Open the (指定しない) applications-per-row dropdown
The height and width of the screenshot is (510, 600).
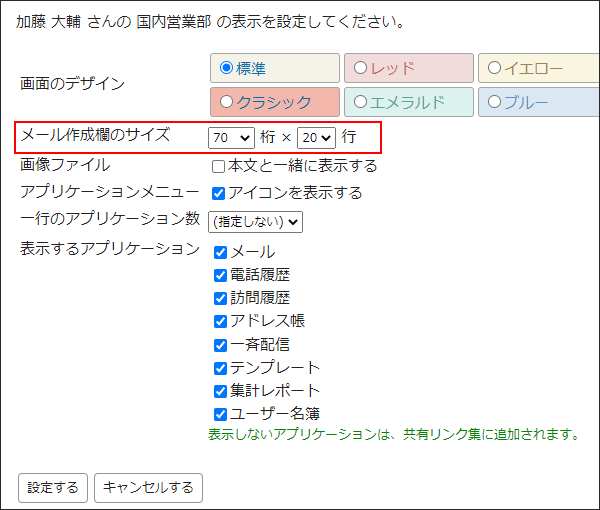pos(255,222)
